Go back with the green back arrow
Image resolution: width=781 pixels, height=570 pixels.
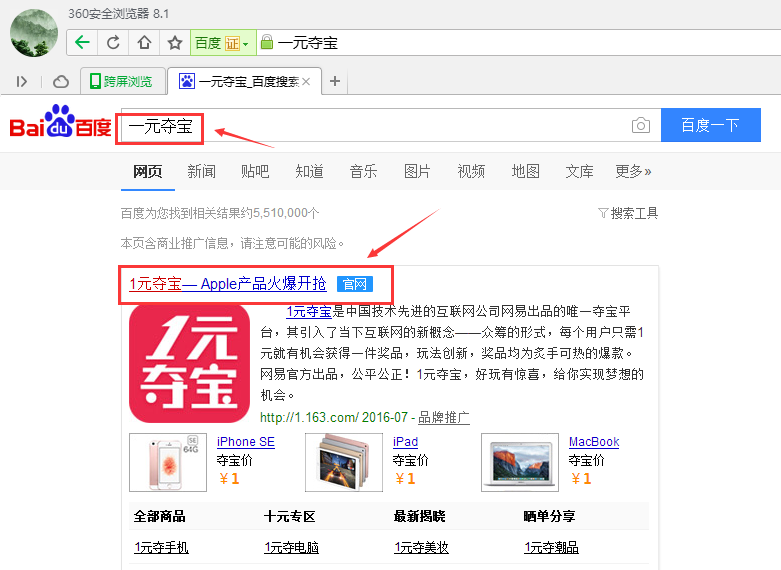pyautogui.click(x=82, y=42)
